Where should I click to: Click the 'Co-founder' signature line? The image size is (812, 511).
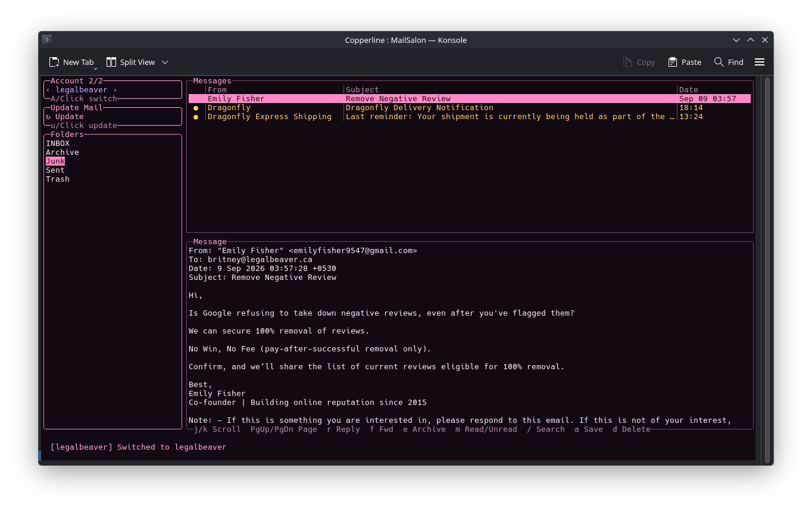308,403
